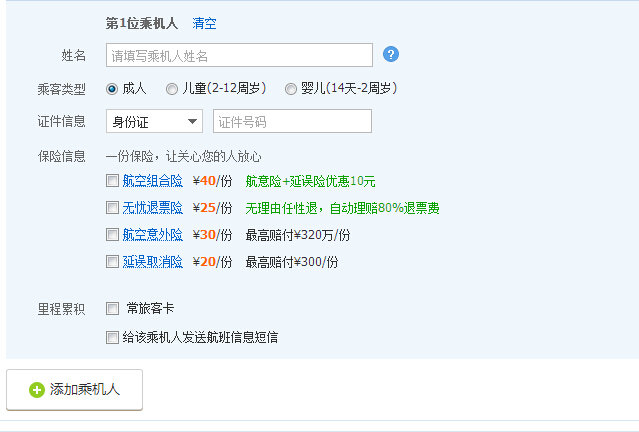The image size is (639, 432).
Task: Enable the 常旅客卡 mileage checkbox
Action: (x=112, y=309)
